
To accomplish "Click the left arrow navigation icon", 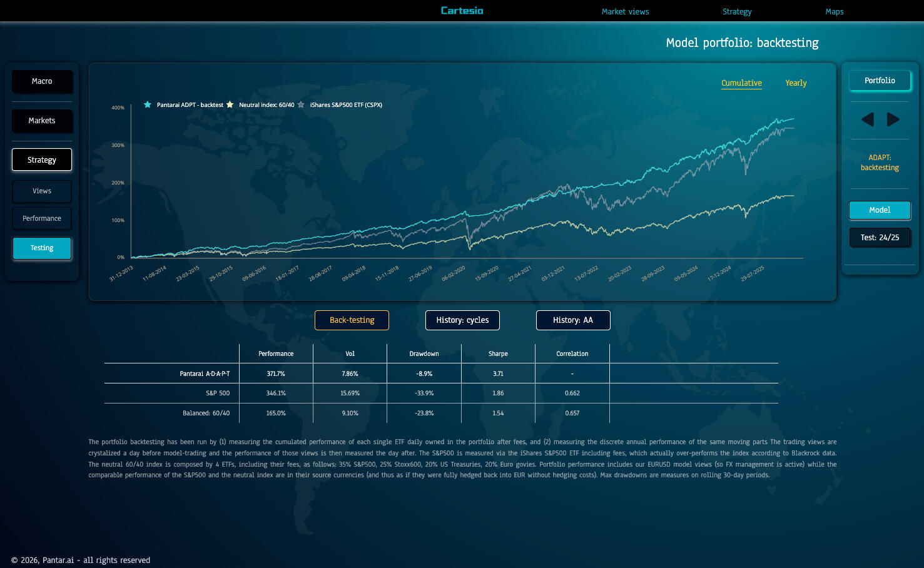I will (x=867, y=119).
